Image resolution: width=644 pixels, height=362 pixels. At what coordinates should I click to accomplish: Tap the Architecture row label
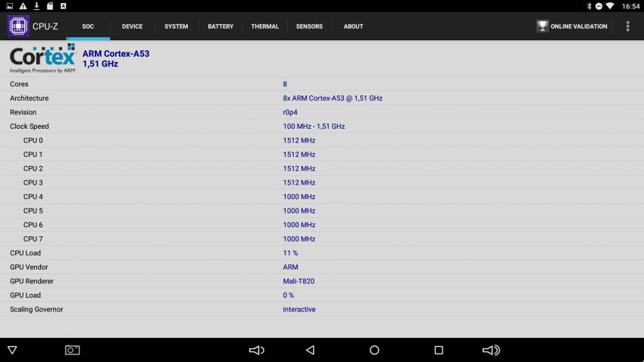point(29,98)
